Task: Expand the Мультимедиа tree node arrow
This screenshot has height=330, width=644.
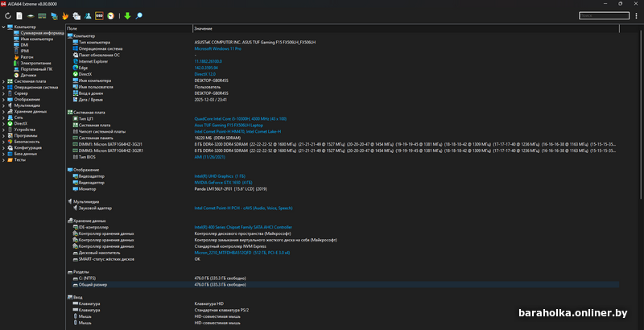Action: click(x=3, y=105)
